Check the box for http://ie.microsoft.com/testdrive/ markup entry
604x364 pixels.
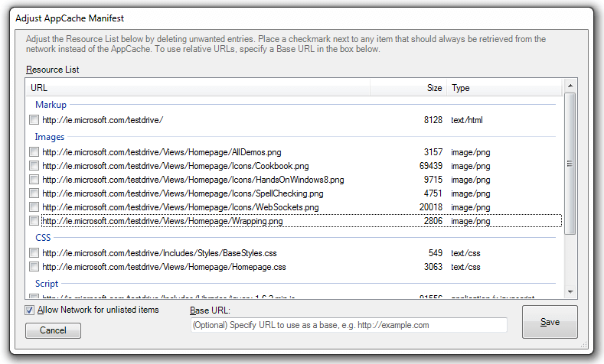click(34, 119)
